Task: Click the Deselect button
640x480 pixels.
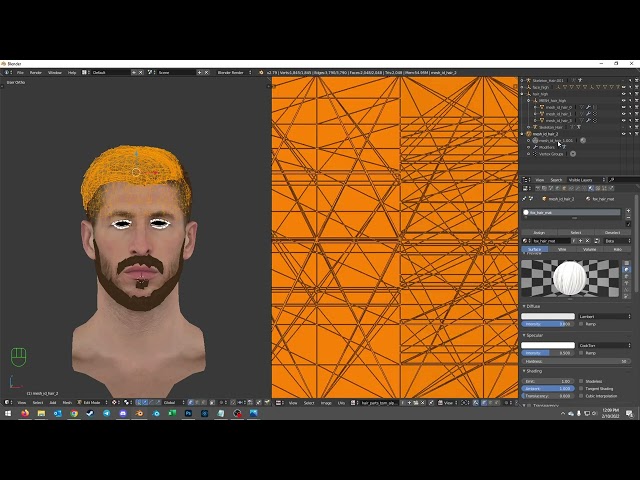Action: (612, 232)
